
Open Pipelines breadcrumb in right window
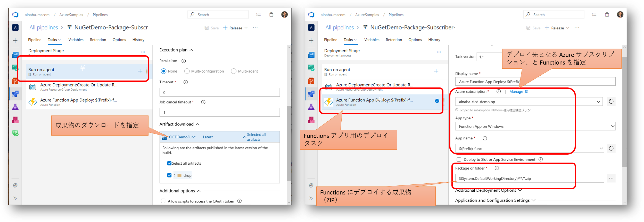click(396, 15)
